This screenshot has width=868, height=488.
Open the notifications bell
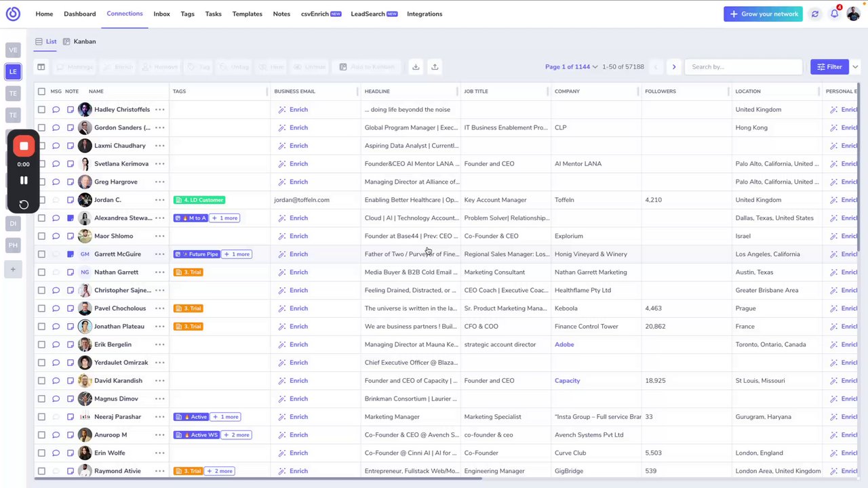(834, 14)
